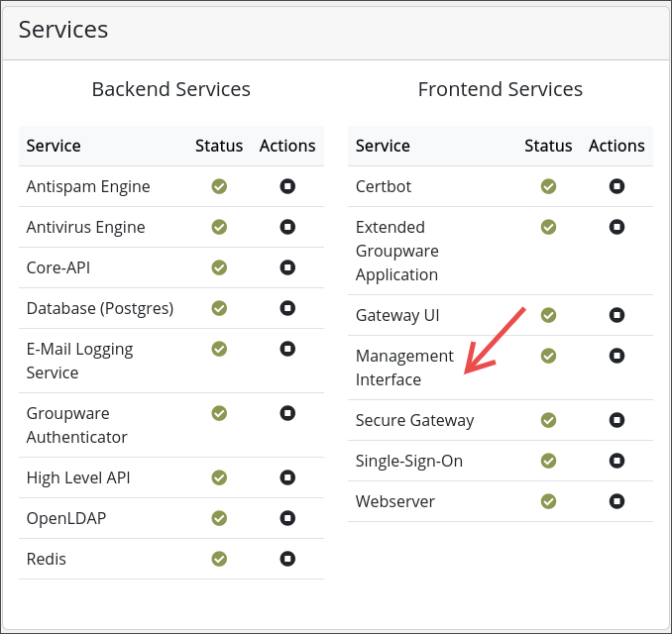Image resolution: width=672 pixels, height=634 pixels.
Task: Click Groupware Authenticator status checkmark
Action: 219,413
